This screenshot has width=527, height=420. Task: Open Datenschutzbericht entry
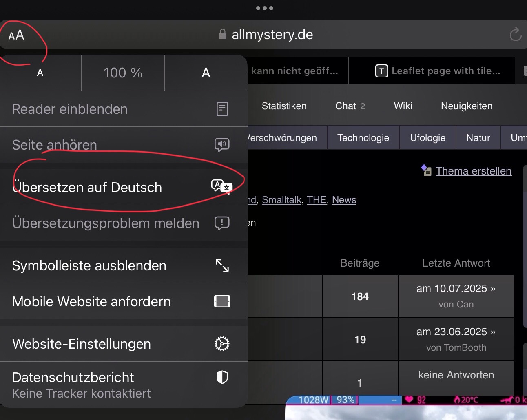124,385
